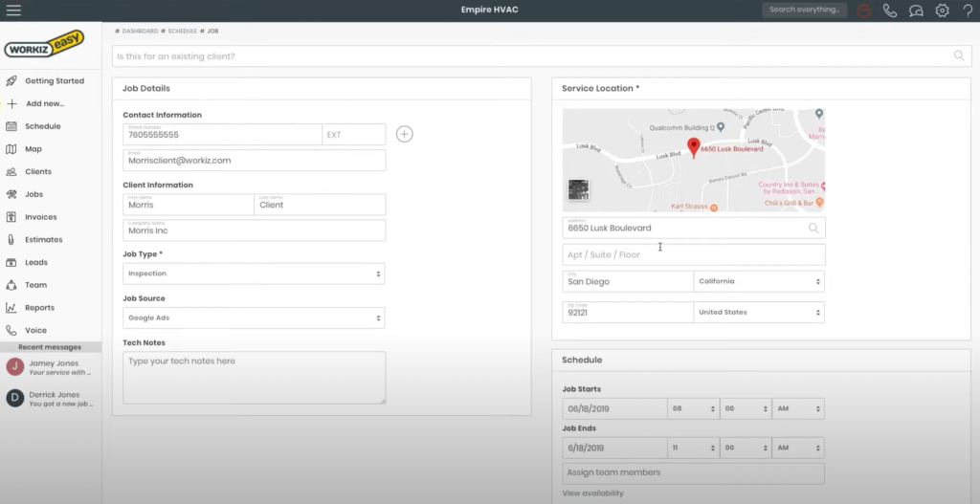This screenshot has height=504, width=980.
Task: Click the Estimates paperclip icon in sidebar
Action: tap(11, 240)
